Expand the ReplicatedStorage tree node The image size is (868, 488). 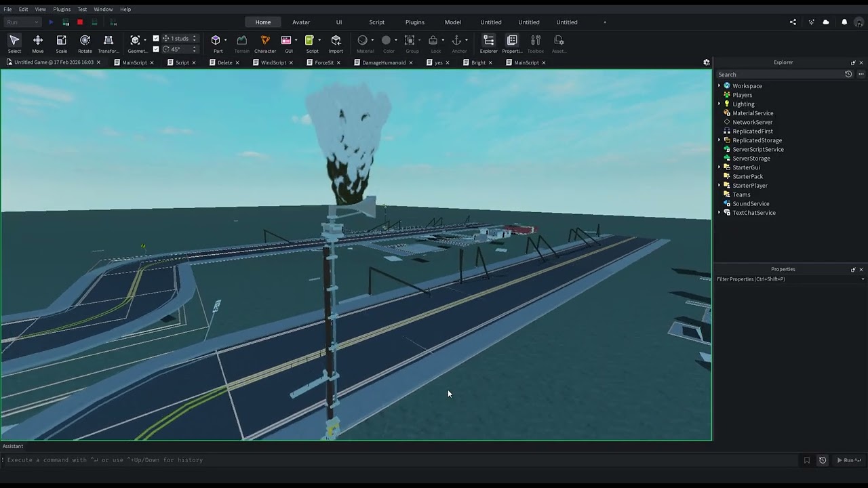(719, 140)
